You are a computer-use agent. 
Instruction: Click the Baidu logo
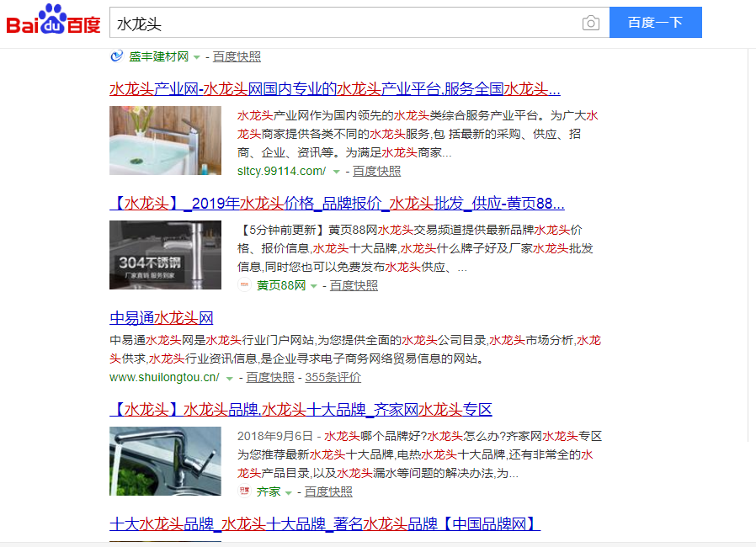point(54,21)
